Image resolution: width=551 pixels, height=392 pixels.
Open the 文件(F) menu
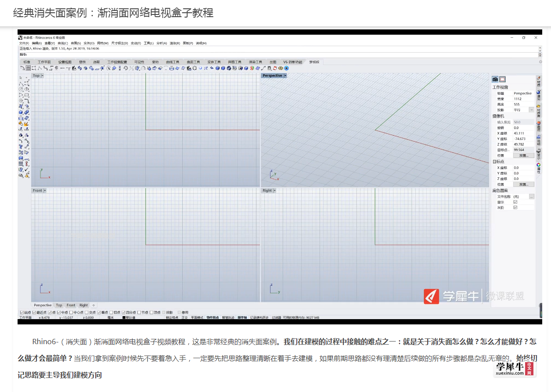pos(24,43)
